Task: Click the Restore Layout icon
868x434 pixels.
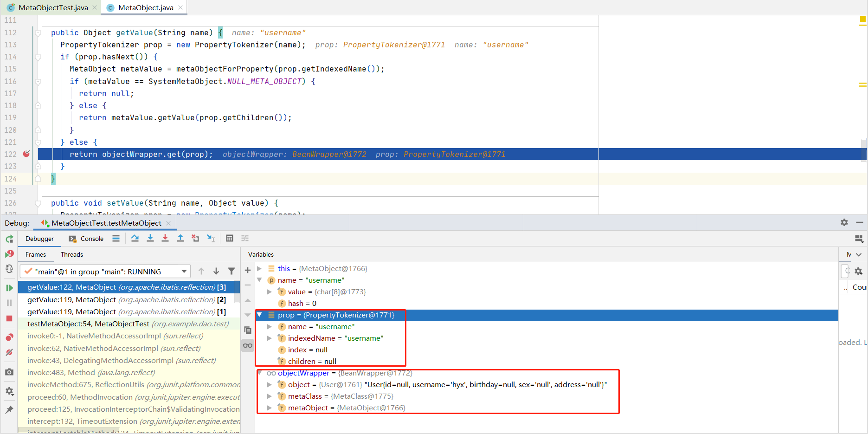Action: [859, 239]
